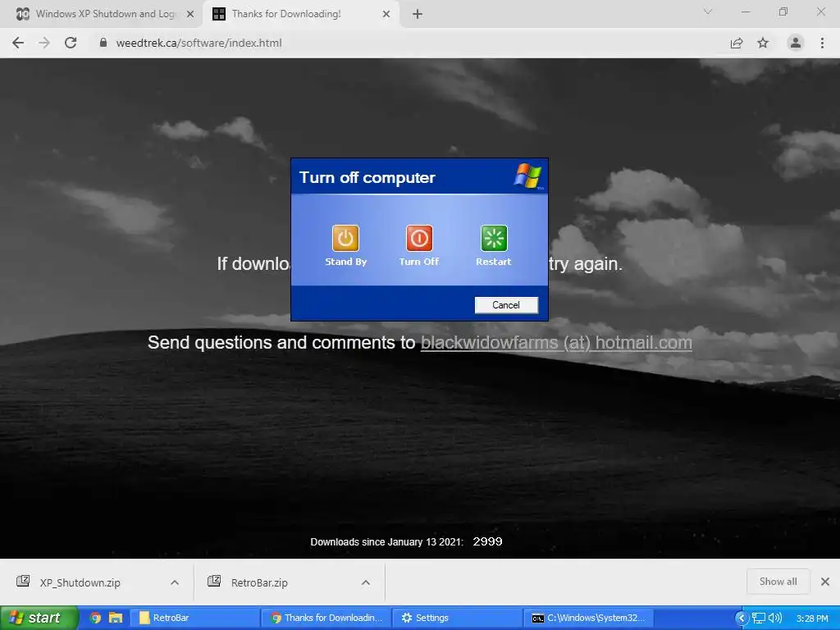
Task: Open a new browser tab
Action: pyautogui.click(x=418, y=14)
